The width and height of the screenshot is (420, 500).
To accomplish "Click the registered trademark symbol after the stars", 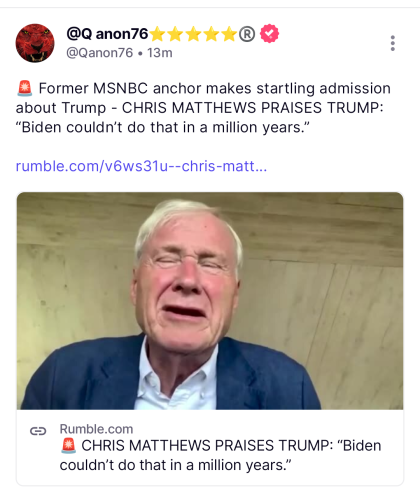I will 247,34.
